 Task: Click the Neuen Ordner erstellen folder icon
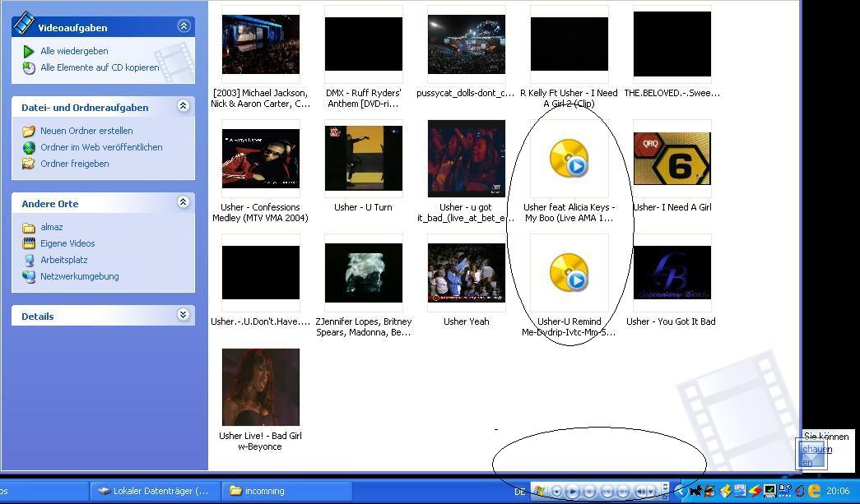click(29, 131)
